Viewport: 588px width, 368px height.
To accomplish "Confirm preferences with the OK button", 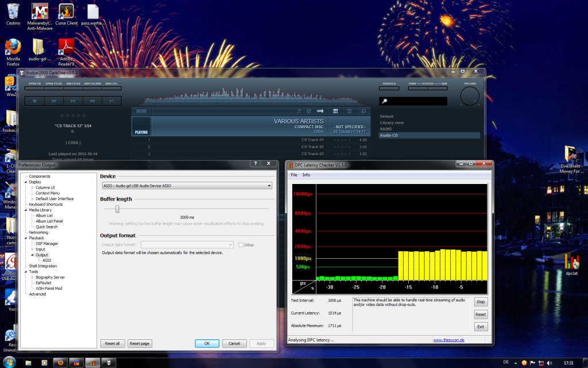I will pos(207,344).
